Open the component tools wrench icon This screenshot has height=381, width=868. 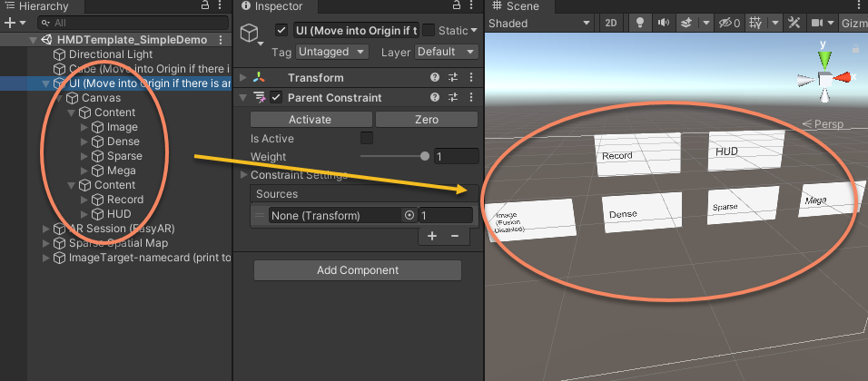click(792, 24)
